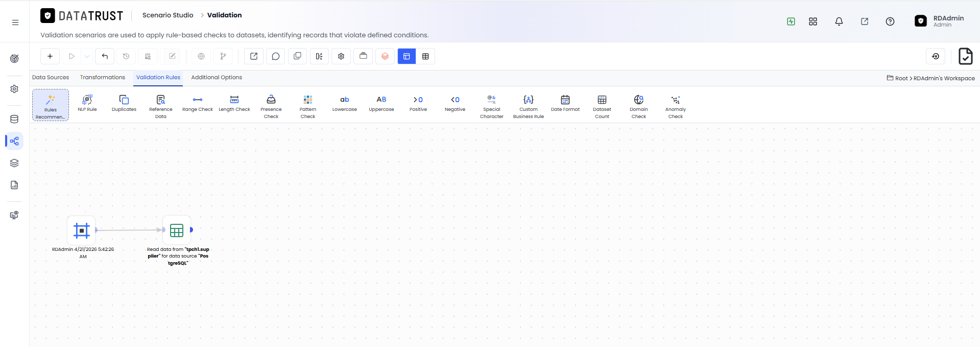Open the database icon in left sidebar
Screen dimensions: 980x347
(14, 119)
